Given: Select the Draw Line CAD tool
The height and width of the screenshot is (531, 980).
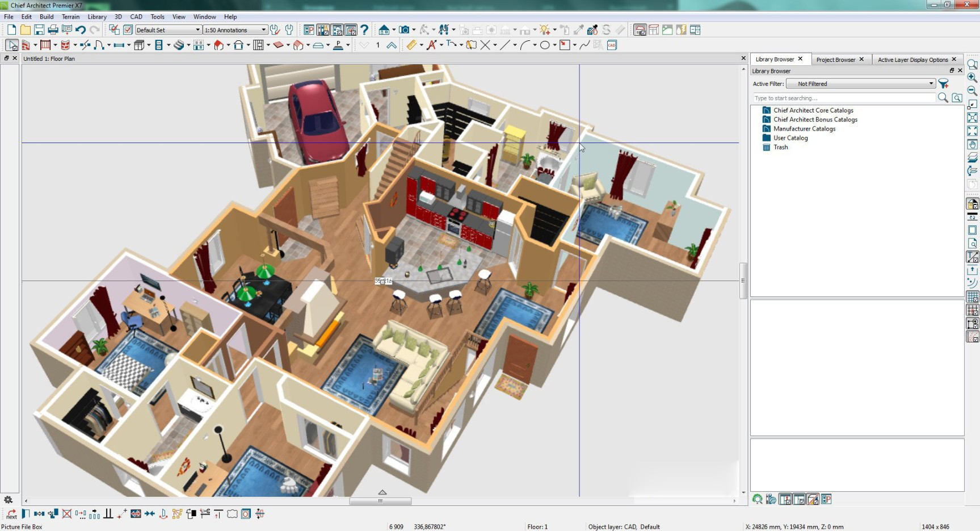Looking at the screenshot, I should (x=505, y=45).
